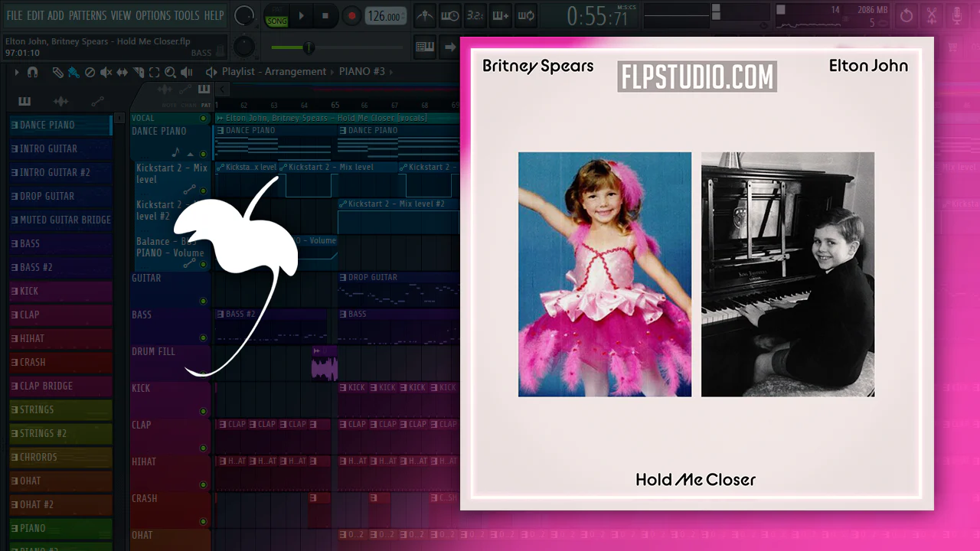The width and height of the screenshot is (980, 551).
Task: Click the 0:55:71 time display
Action: point(596,15)
